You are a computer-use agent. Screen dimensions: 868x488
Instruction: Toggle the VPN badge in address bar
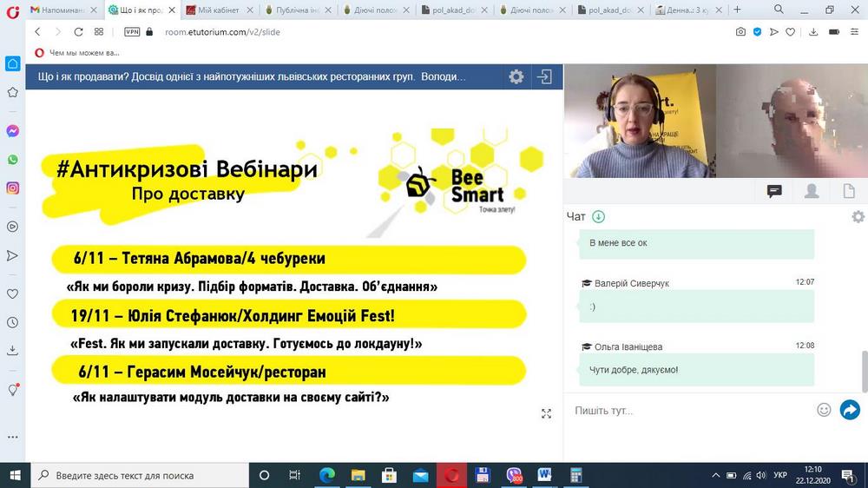132,32
